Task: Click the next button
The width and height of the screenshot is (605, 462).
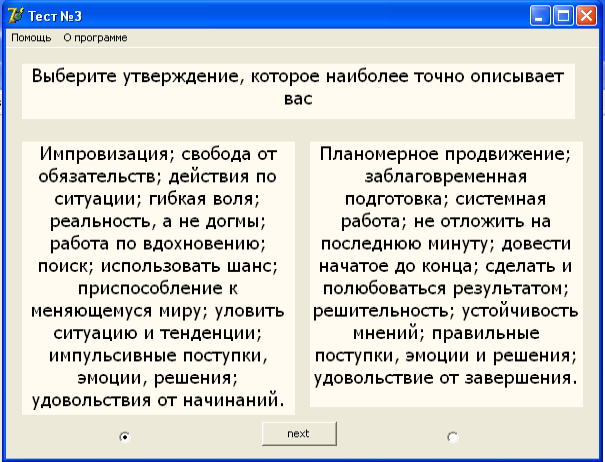Action: (x=299, y=434)
